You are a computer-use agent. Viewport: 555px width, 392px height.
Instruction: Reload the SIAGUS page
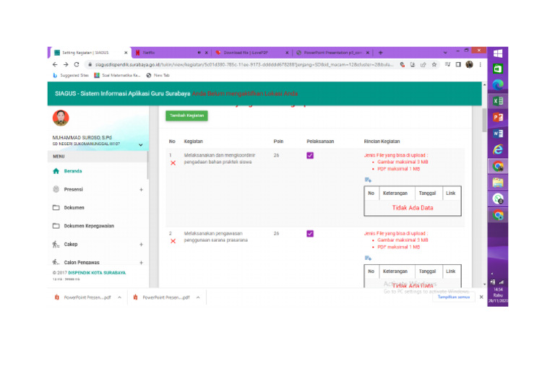tap(77, 65)
